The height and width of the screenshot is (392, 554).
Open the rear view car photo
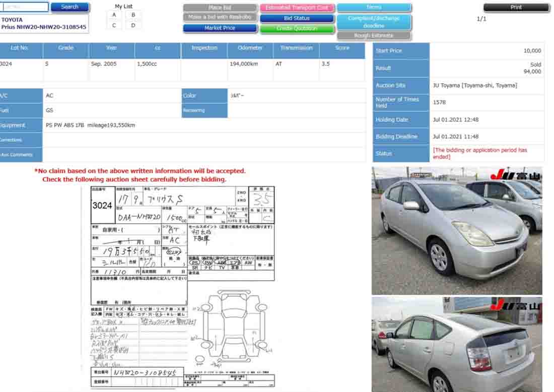pos(457,344)
